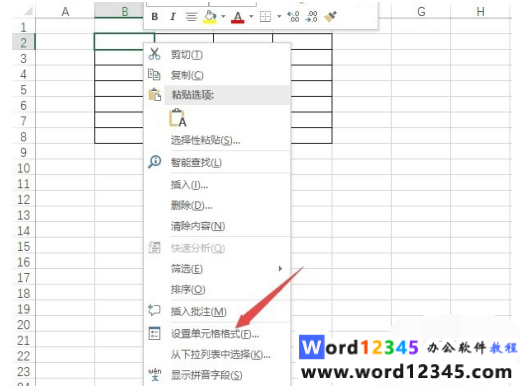
Task: Choose 删除(D)... from the context menu
Action: point(191,205)
